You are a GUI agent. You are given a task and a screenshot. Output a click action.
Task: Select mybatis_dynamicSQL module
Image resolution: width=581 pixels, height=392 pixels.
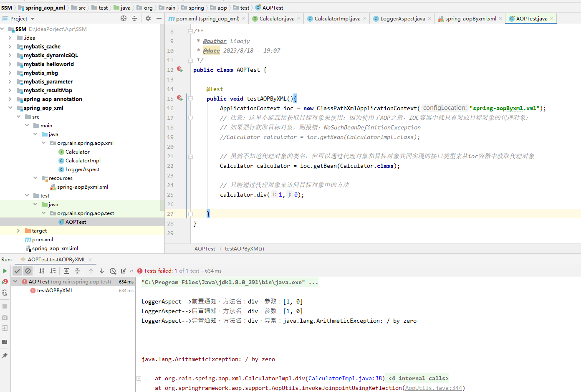click(51, 55)
